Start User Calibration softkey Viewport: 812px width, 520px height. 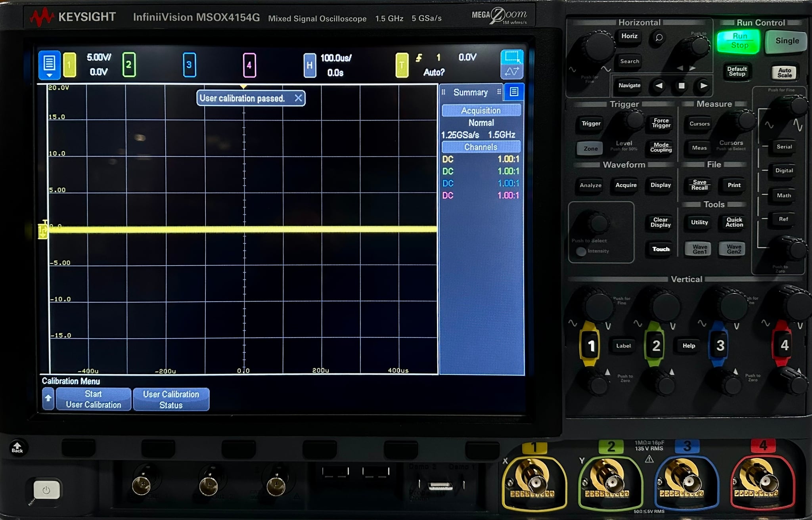(x=94, y=399)
